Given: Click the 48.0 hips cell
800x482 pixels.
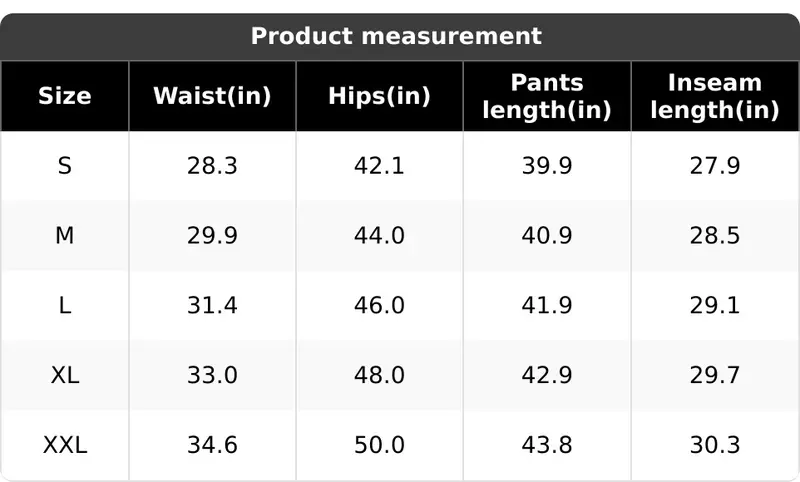Looking at the screenshot, I should pyautogui.click(x=379, y=375).
